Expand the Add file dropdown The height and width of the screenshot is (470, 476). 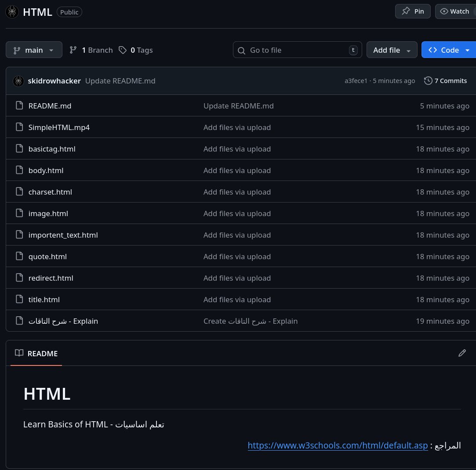[x=392, y=50]
